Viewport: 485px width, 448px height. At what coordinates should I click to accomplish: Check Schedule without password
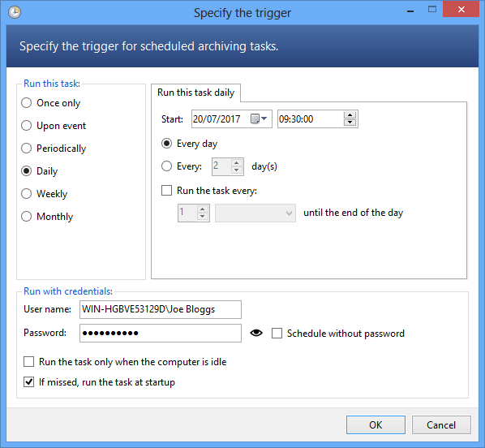[277, 334]
